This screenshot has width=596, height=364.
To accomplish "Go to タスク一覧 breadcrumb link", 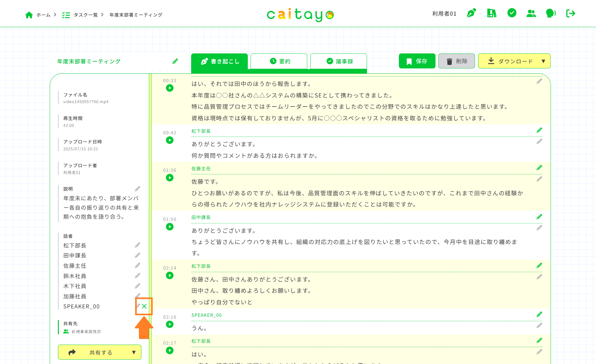I will 85,15.
